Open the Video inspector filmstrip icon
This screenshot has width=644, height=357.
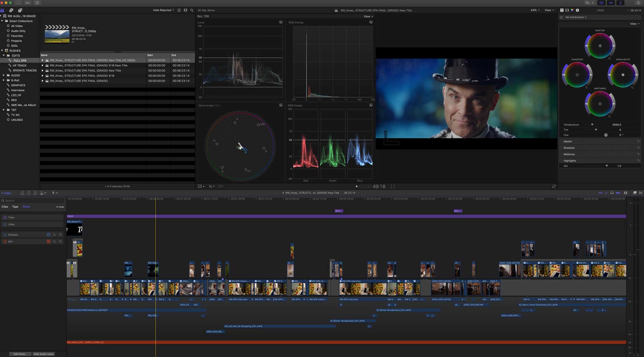pyautogui.click(x=567, y=10)
